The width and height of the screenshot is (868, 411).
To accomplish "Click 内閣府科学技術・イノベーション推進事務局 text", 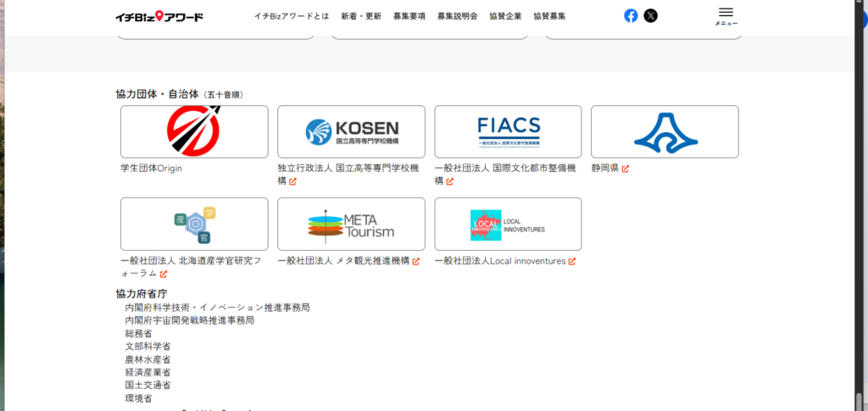I will pos(218,308).
